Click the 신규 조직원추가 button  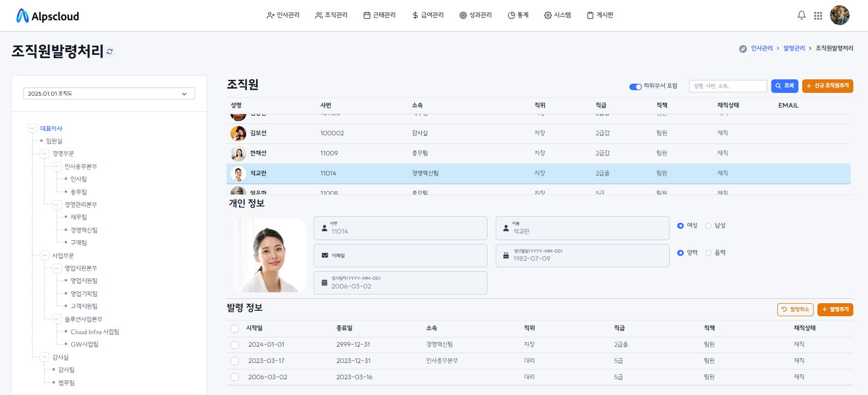click(827, 86)
